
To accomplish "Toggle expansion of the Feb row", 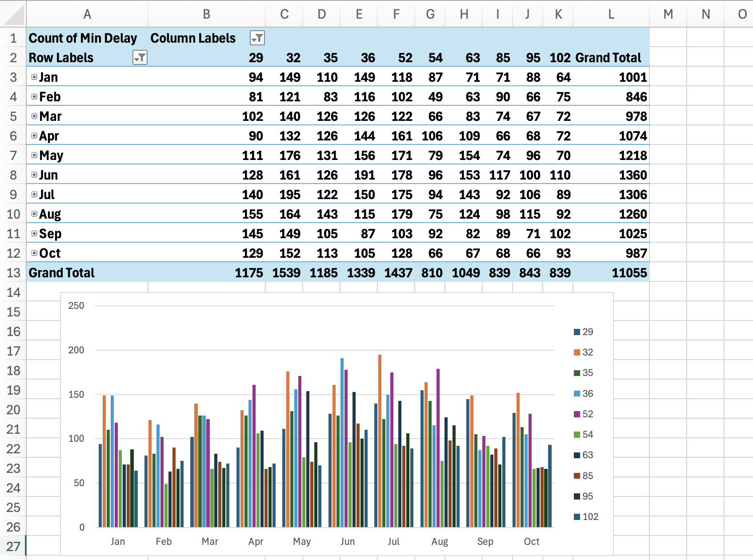I will [x=34, y=96].
